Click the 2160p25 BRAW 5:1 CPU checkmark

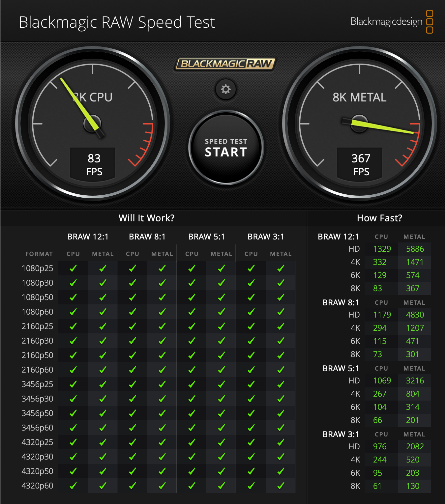192,326
